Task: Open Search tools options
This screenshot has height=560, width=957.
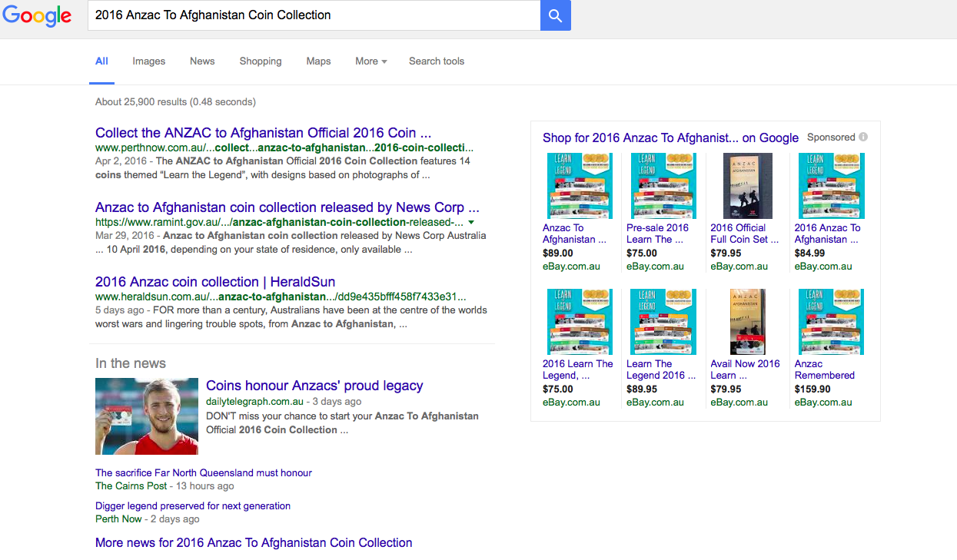Action: pos(436,61)
